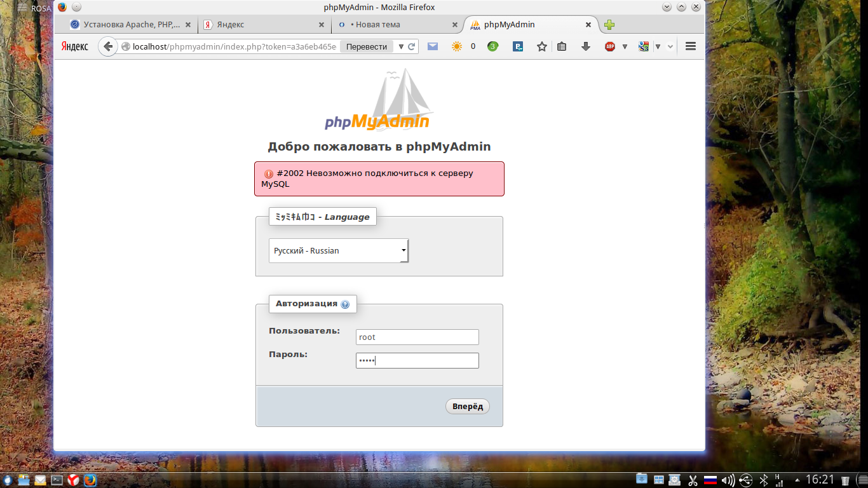Close the phpMyAdmin tab
This screenshot has width=868, height=488.
tap(588, 25)
